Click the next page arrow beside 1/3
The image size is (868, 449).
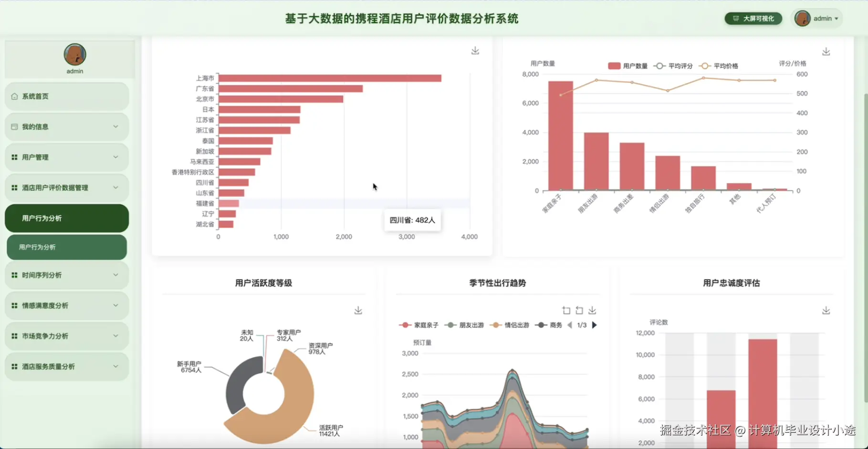pos(594,325)
